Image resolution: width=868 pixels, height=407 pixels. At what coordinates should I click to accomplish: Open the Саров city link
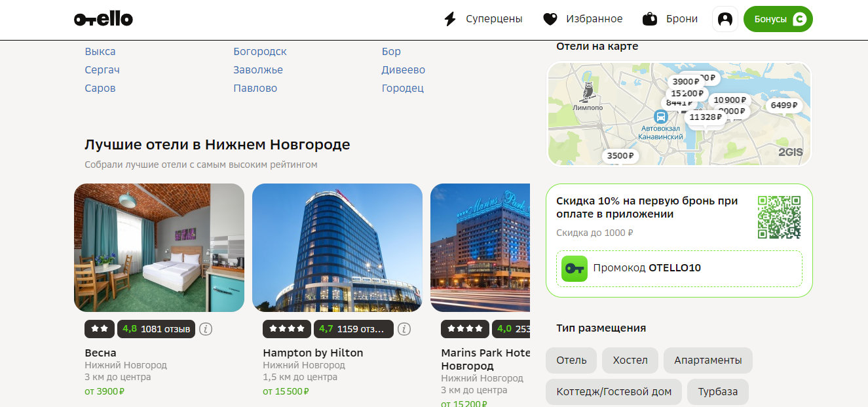100,88
